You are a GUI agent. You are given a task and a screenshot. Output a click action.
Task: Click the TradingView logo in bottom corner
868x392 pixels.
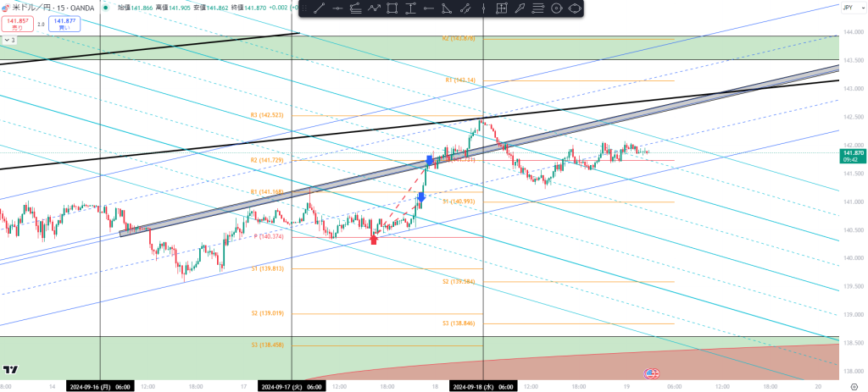[x=11, y=370]
